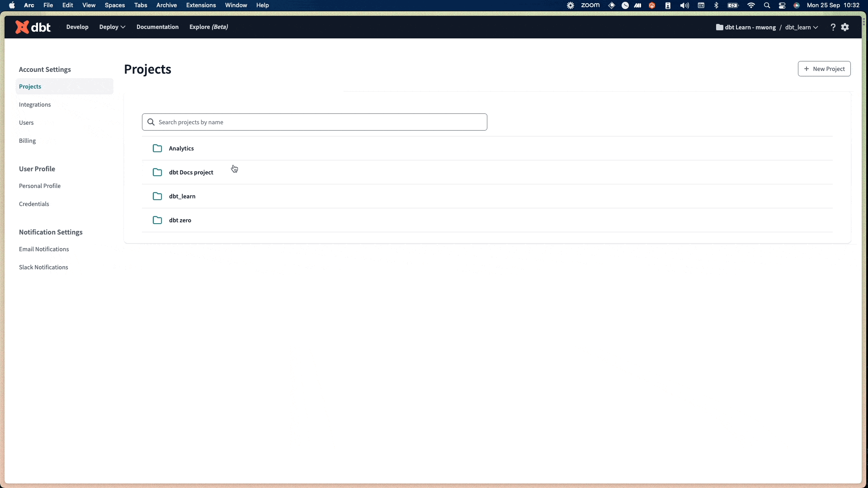
Task: Click the New Project button
Action: (825, 69)
